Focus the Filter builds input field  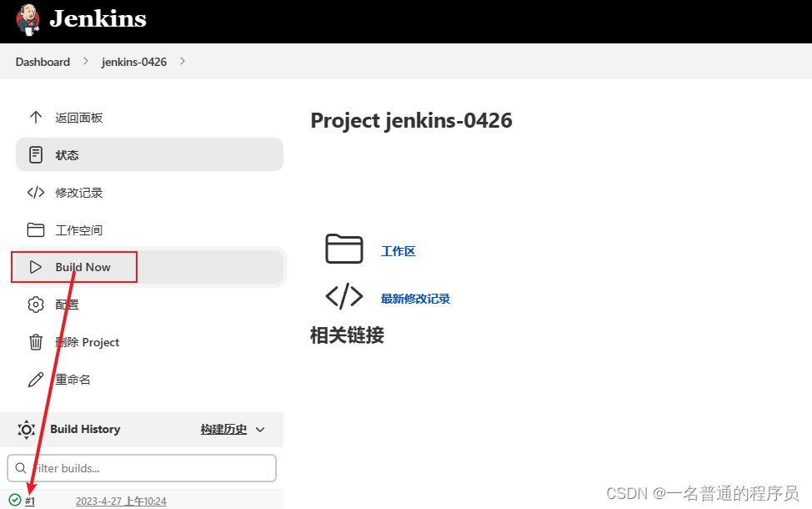click(x=142, y=468)
